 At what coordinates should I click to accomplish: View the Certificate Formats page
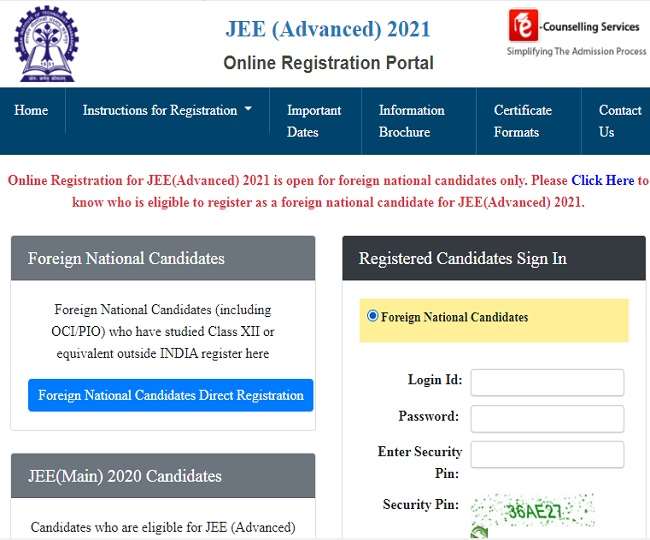(x=522, y=121)
